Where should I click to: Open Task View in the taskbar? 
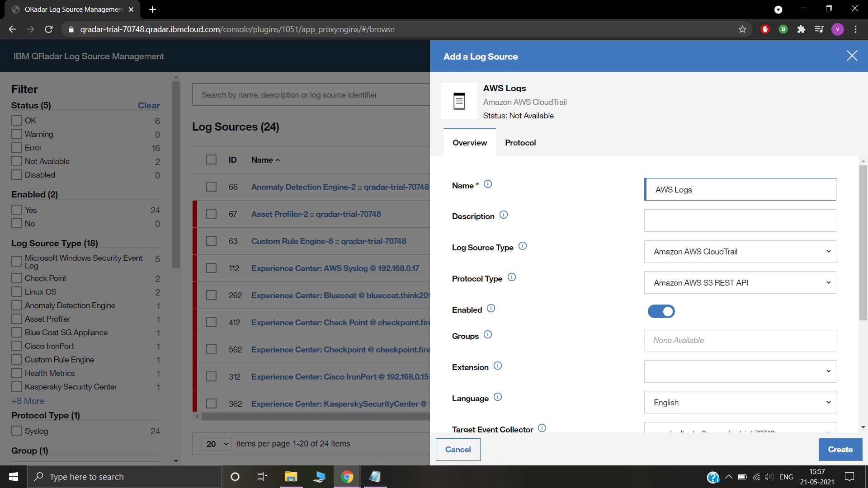click(262, 477)
